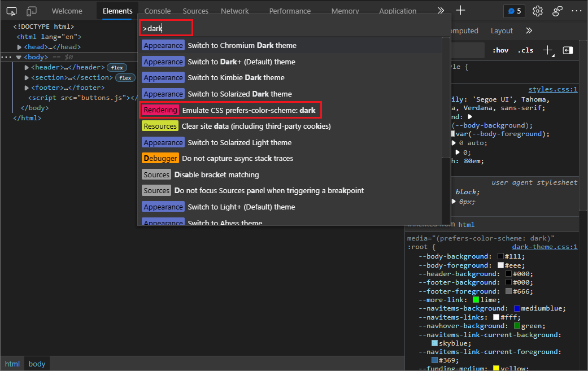The height and width of the screenshot is (371, 588).
Task: Add a new tool with the plus icon
Action: pyautogui.click(x=460, y=11)
